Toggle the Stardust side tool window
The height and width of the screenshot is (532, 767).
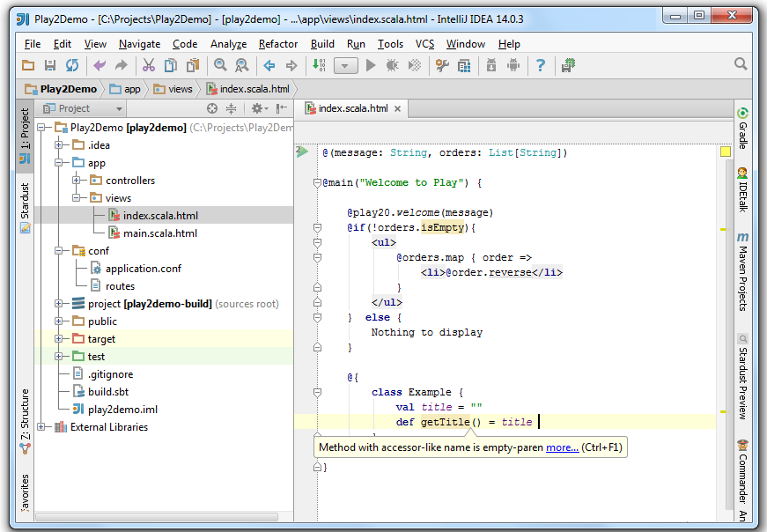[25, 207]
